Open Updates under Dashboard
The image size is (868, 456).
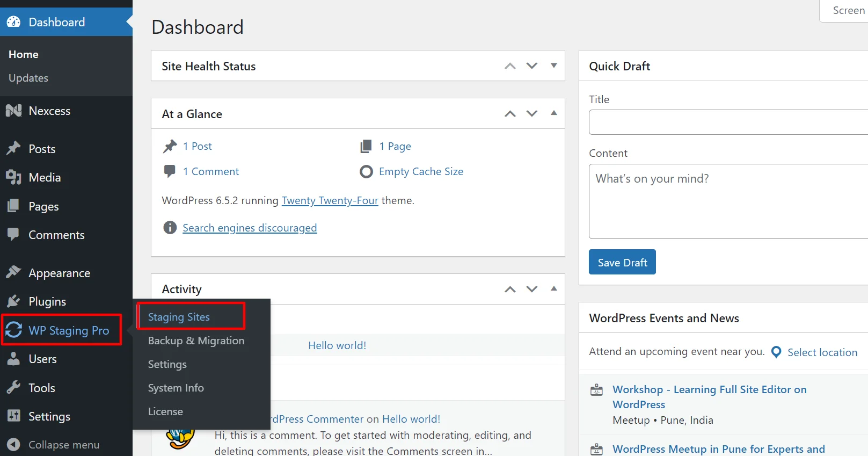coord(28,78)
